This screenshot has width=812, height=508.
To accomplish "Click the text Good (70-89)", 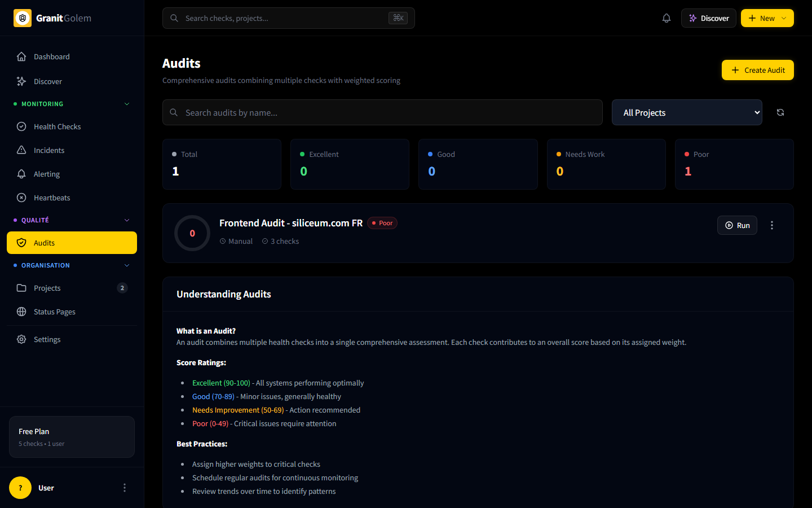I will (x=213, y=396).
